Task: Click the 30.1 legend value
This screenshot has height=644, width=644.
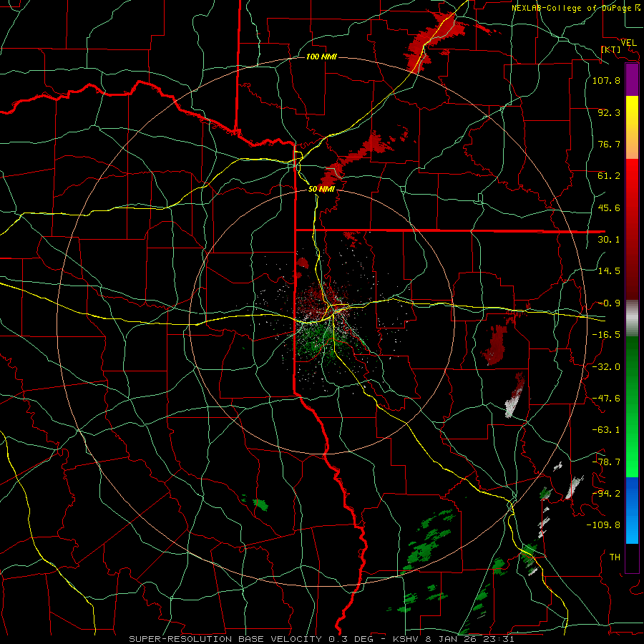Action: 609,240
